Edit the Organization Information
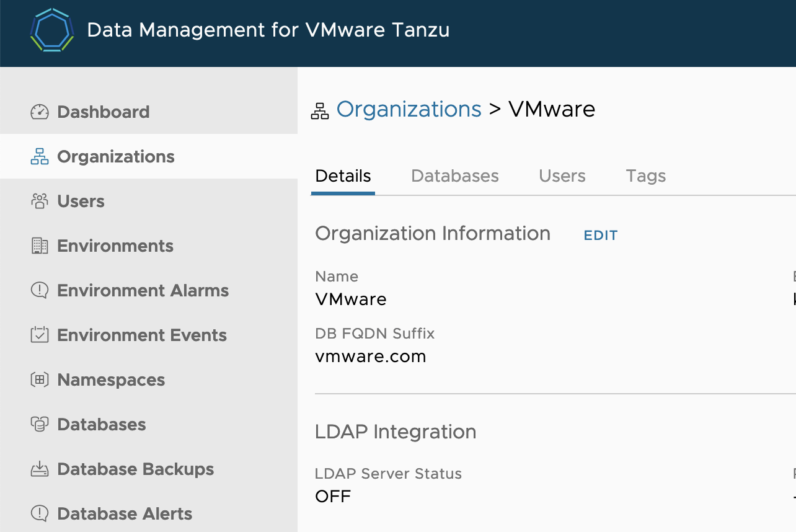This screenshot has width=796, height=532. (601, 236)
